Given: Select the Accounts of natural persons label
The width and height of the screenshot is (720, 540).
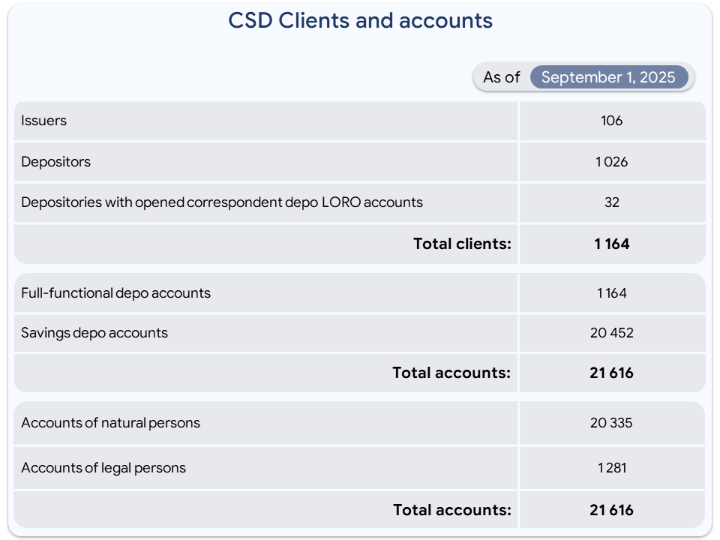Looking at the screenshot, I should tap(111, 423).
